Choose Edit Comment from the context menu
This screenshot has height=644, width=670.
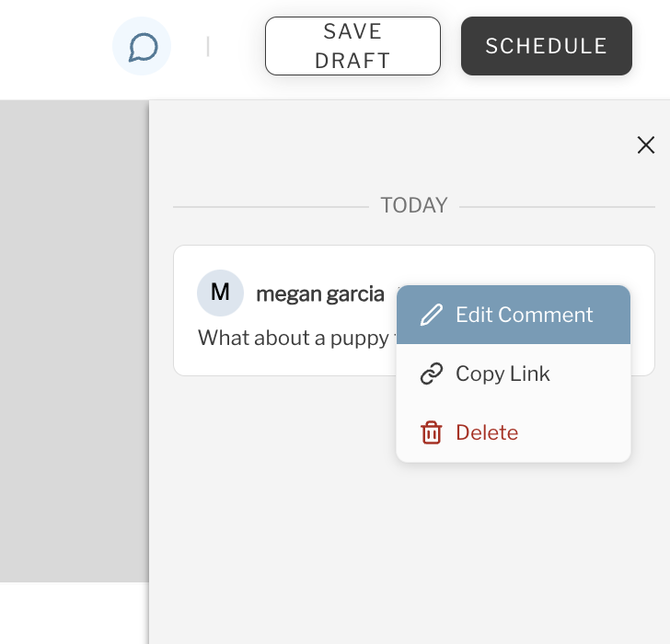coord(524,315)
